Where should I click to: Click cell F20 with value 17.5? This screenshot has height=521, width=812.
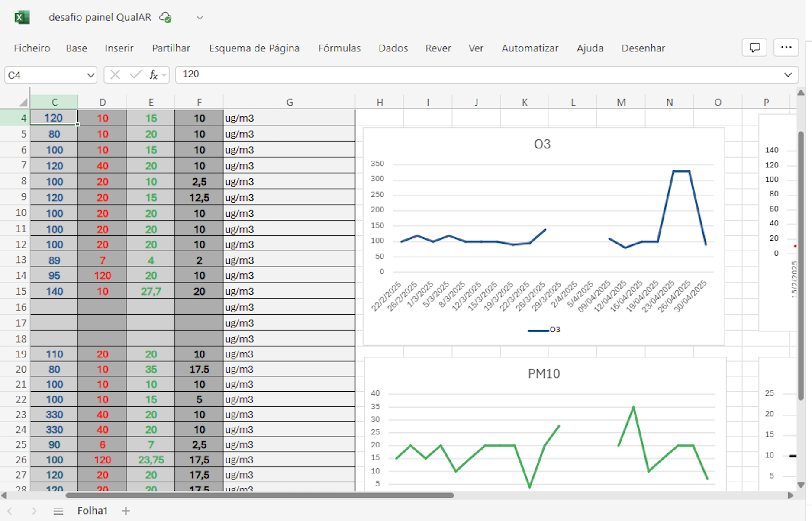point(199,369)
